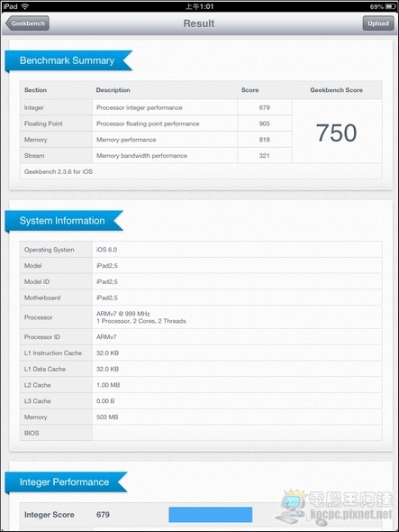This screenshot has width=399, height=532.
Task: Tap the stream score 321
Action: pos(265,155)
